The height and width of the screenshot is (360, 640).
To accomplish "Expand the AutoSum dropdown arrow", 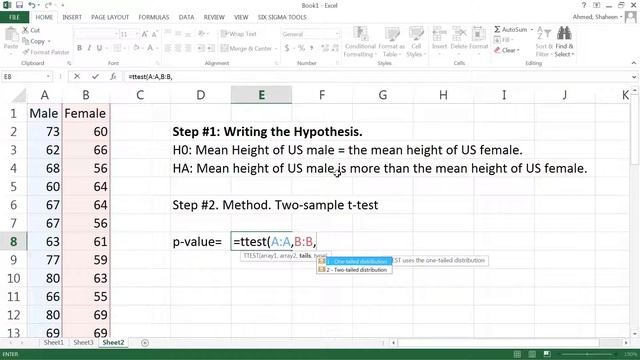I will (532, 29).
